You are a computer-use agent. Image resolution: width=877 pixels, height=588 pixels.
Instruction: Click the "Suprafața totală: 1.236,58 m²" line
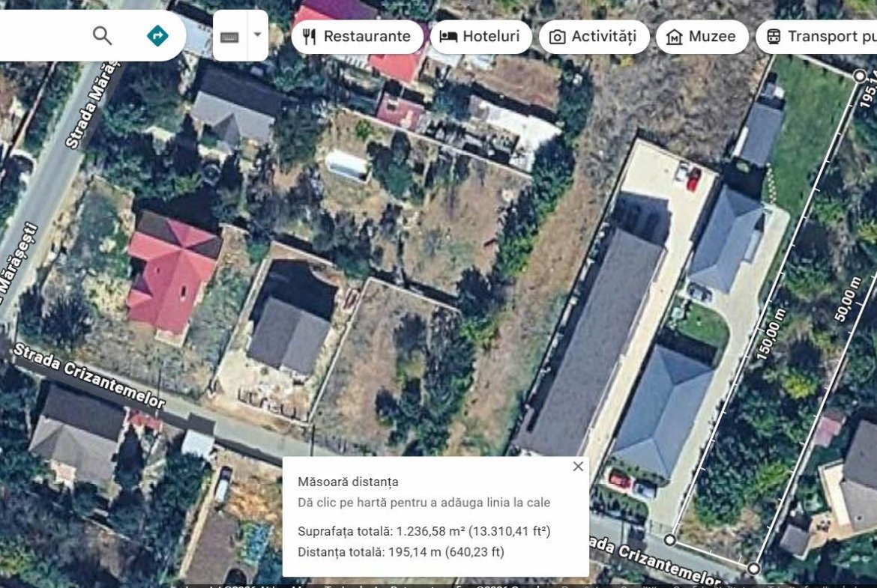(x=424, y=531)
